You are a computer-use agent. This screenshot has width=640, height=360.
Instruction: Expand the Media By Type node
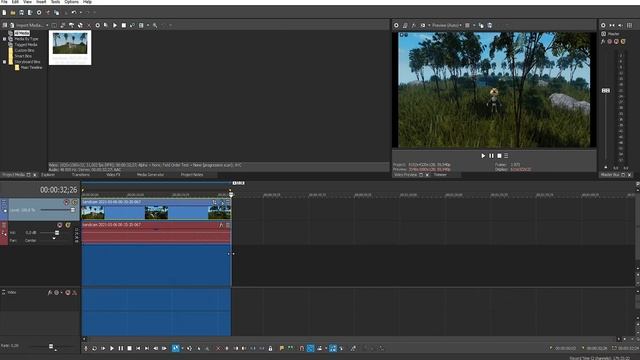pyautogui.click(x=4, y=39)
